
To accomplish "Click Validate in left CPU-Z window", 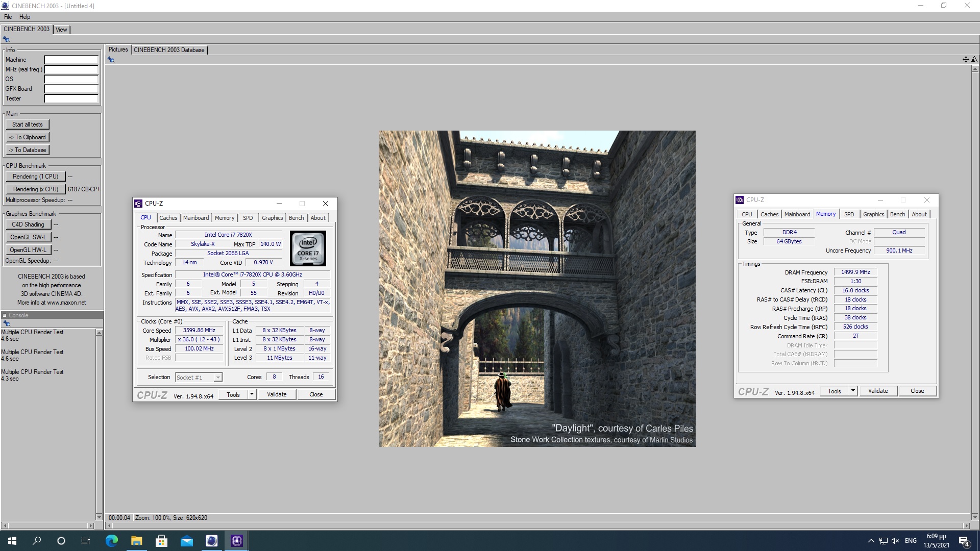I will (277, 394).
